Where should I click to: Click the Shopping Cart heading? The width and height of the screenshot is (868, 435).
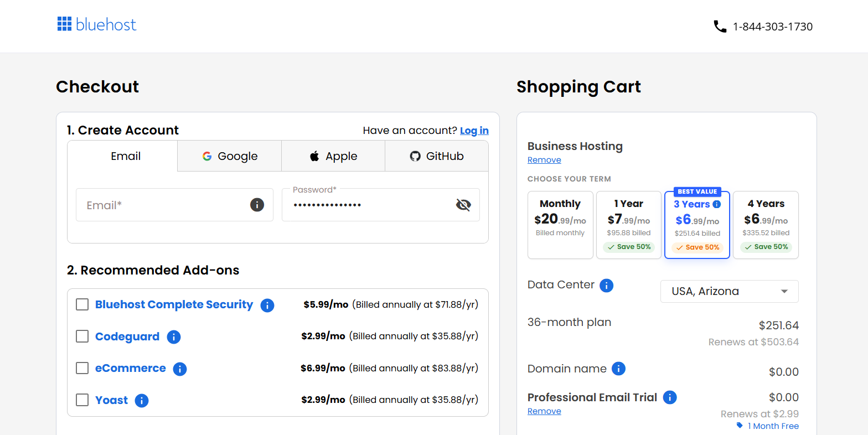point(578,87)
